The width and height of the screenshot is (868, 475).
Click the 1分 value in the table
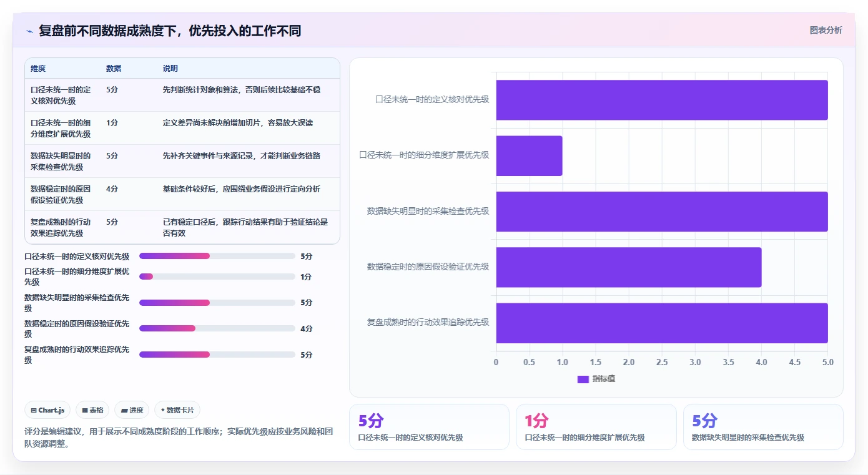(112, 123)
